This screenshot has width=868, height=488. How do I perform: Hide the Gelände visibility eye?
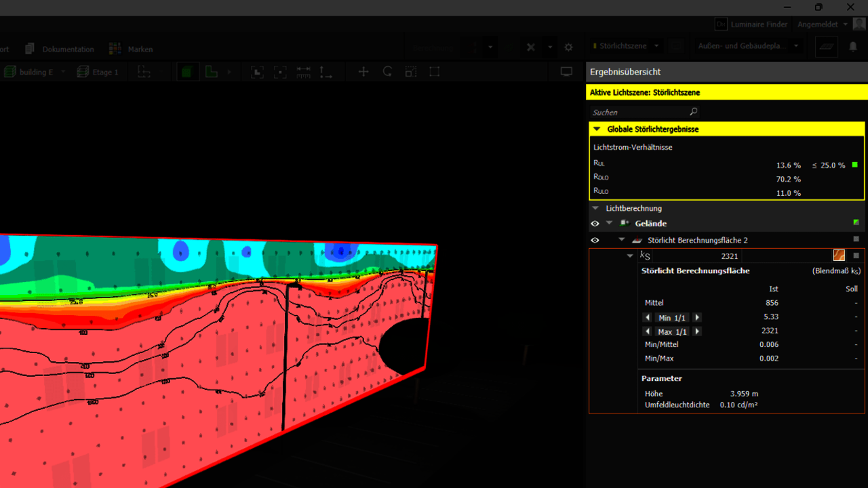(595, 224)
